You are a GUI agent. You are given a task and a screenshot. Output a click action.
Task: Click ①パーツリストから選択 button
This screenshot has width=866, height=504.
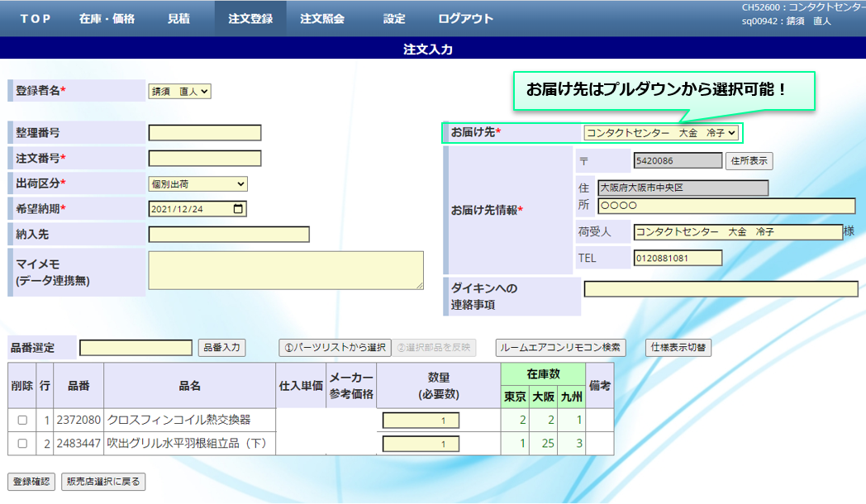(x=335, y=348)
